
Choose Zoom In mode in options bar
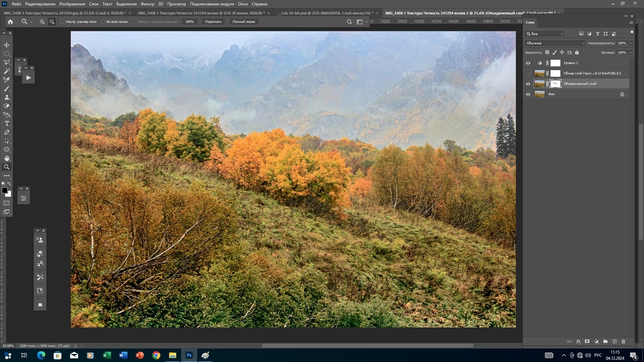[42, 21]
